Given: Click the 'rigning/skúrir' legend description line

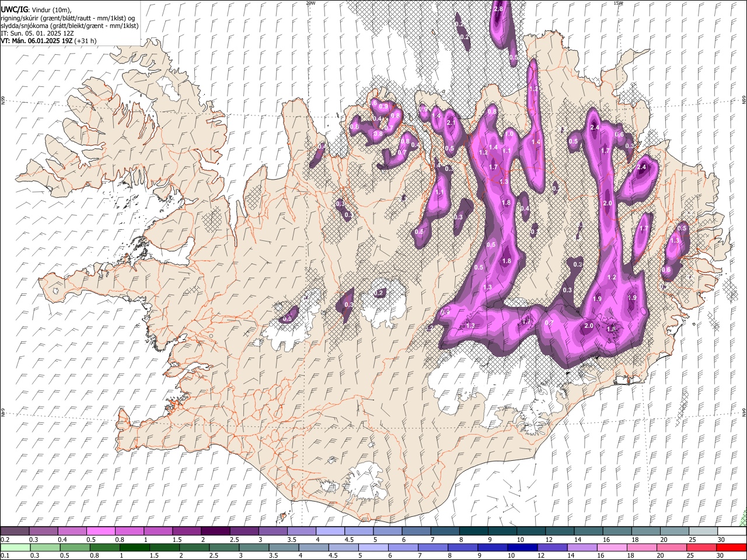Looking at the screenshot, I should 68,18.
